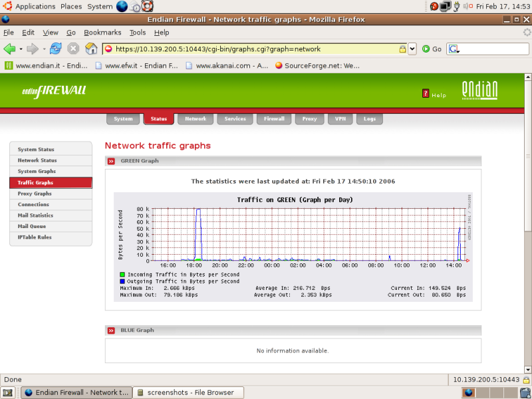This screenshot has width=532, height=399.
Task: Click the red Help question mark icon
Action: pos(426,93)
